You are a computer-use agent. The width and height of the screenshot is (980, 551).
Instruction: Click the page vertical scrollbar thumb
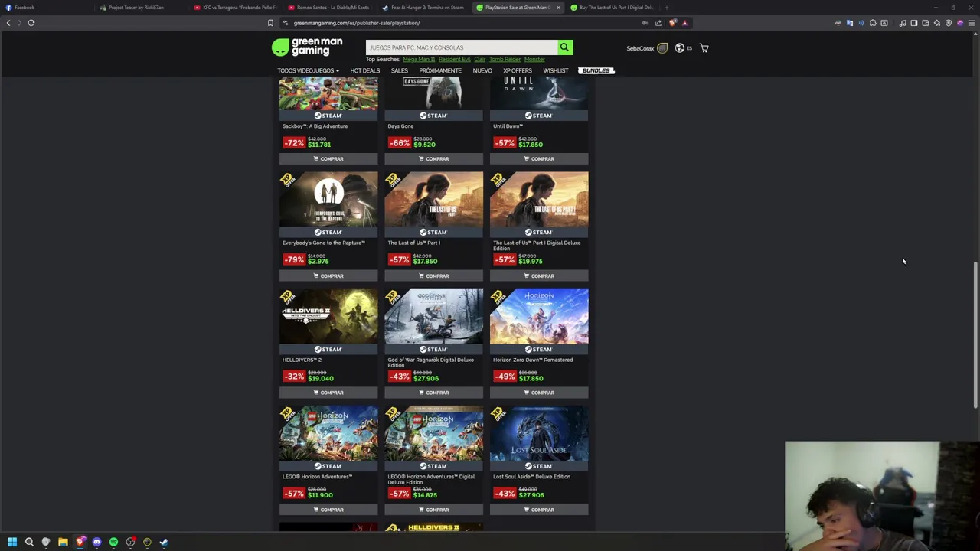(x=975, y=337)
